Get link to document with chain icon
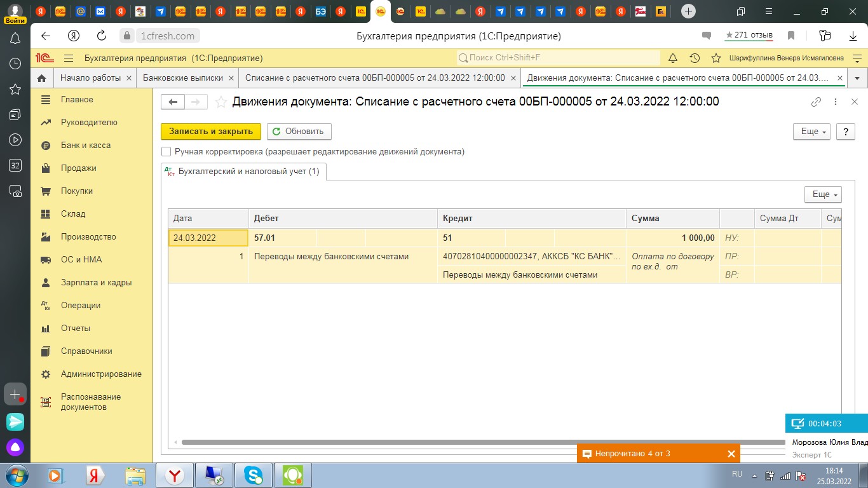This screenshot has width=868, height=488. [817, 102]
